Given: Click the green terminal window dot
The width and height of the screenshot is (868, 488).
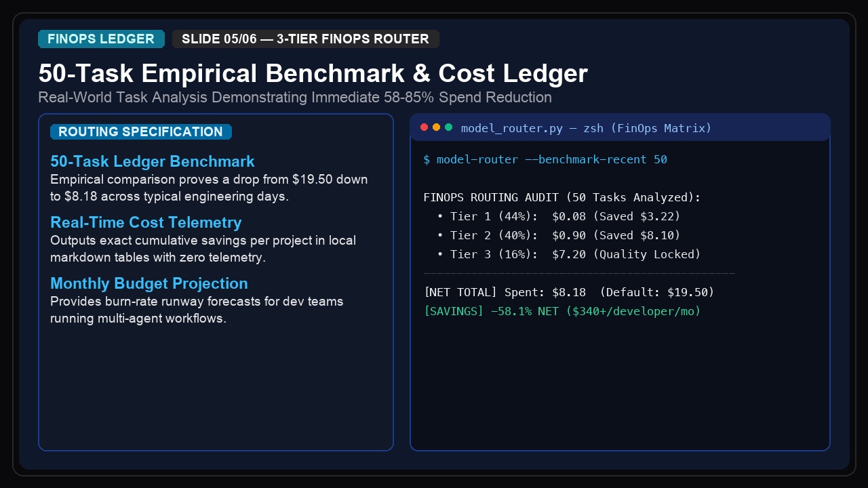Looking at the screenshot, I should coord(448,127).
